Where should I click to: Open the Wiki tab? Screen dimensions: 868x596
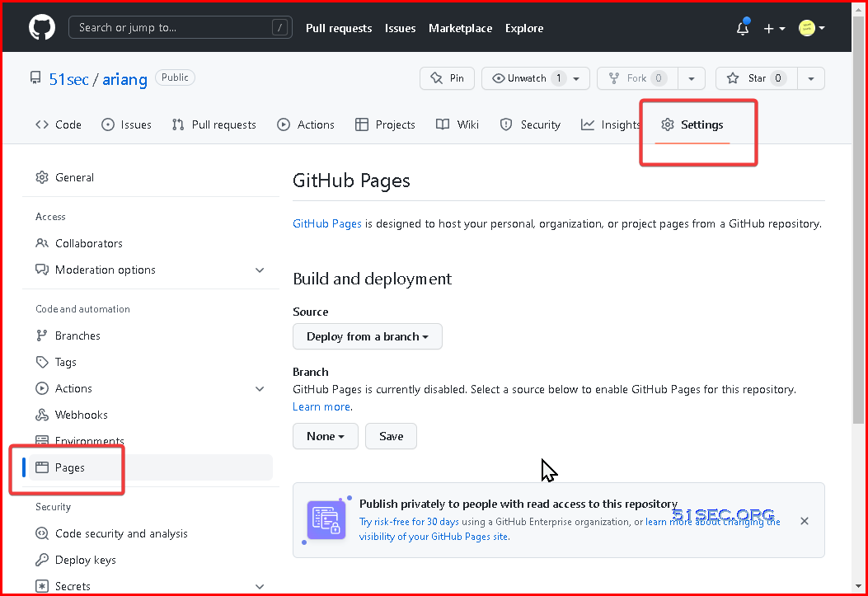[x=457, y=124]
